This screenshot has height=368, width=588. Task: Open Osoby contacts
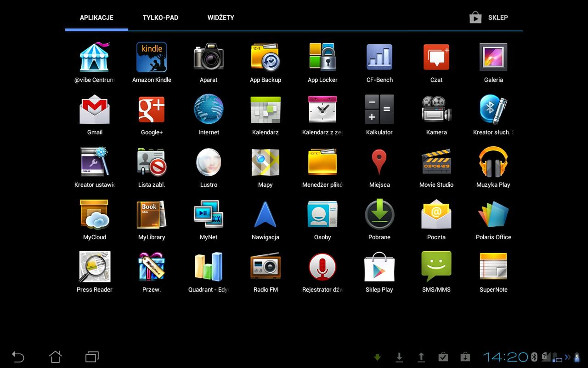click(322, 214)
